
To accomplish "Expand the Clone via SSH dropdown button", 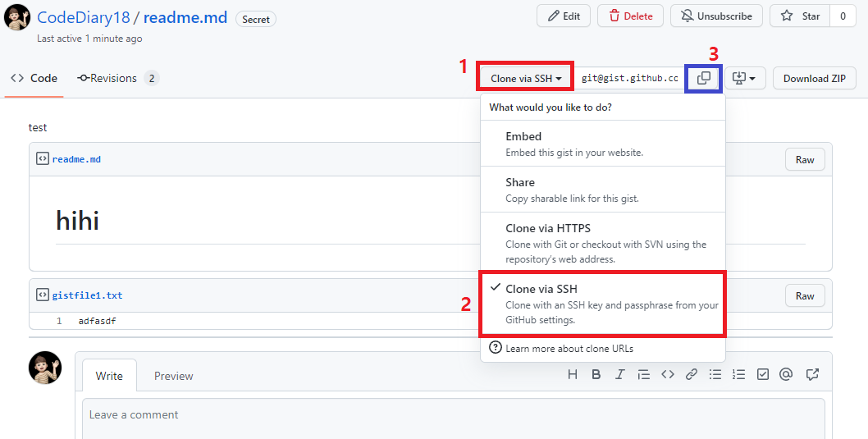I will tap(526, 79).
